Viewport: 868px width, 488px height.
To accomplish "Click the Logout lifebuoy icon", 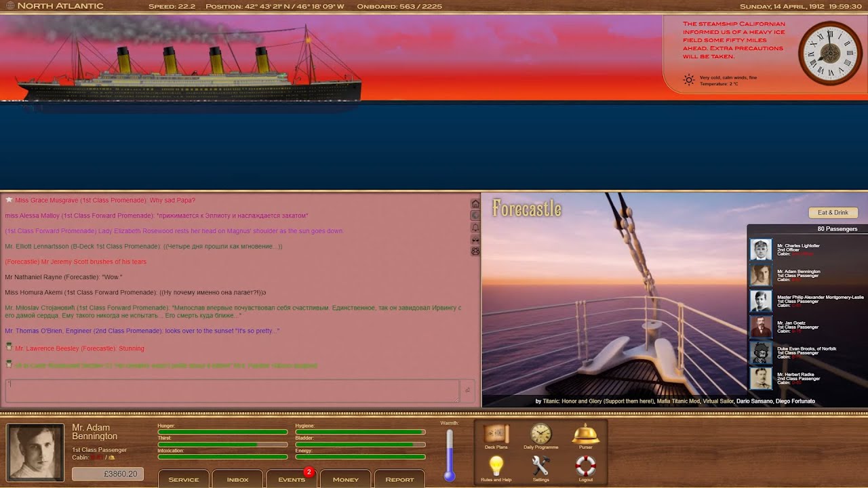I will [585, 466].
